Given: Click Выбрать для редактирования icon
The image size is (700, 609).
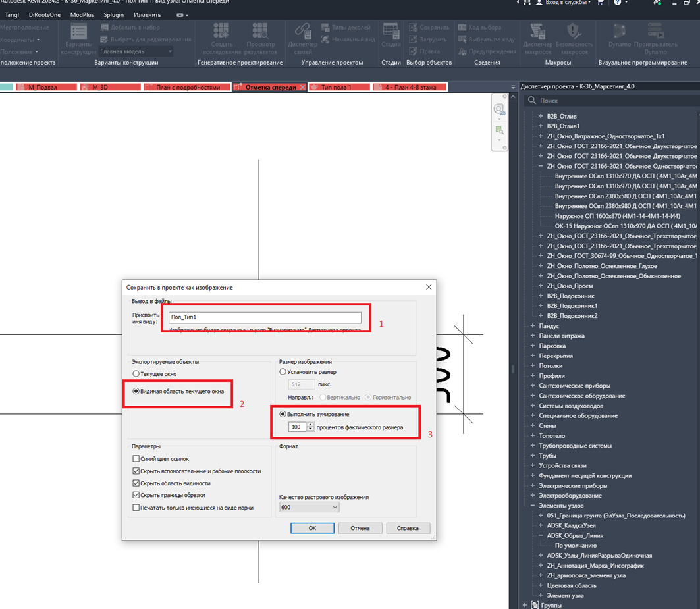Looking at the screenshot, I should tap(105, 40).
